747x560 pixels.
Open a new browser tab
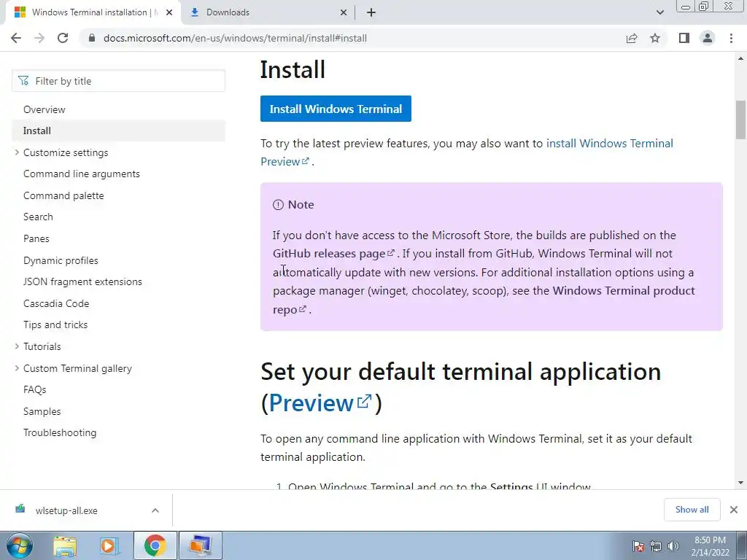point(371,12)
